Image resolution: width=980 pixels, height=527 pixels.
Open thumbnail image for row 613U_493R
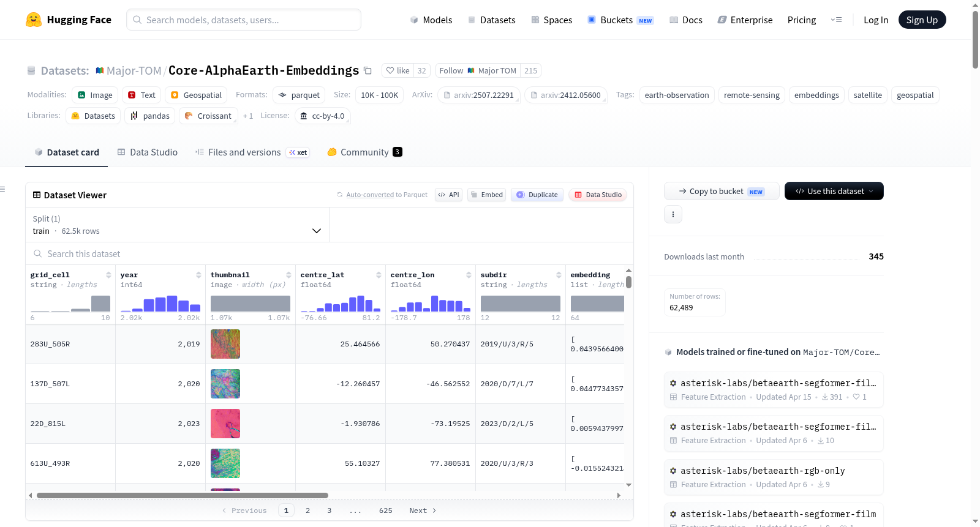[x=225, y=463]
